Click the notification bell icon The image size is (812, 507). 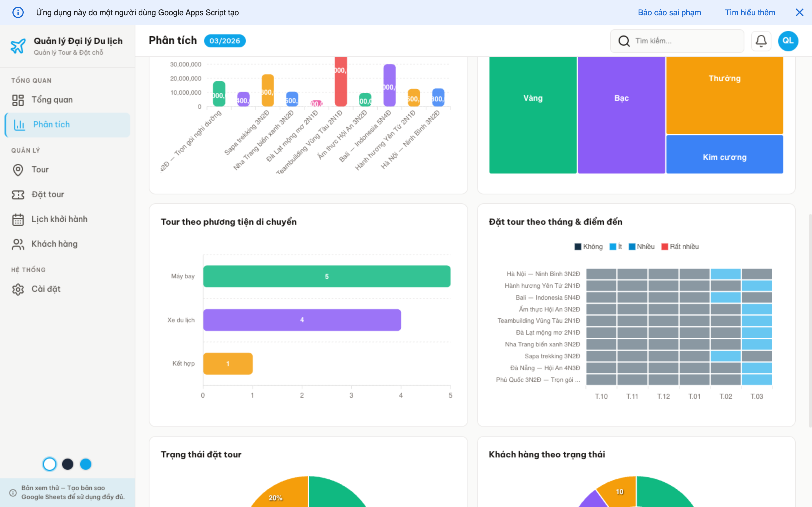point(761,41)
